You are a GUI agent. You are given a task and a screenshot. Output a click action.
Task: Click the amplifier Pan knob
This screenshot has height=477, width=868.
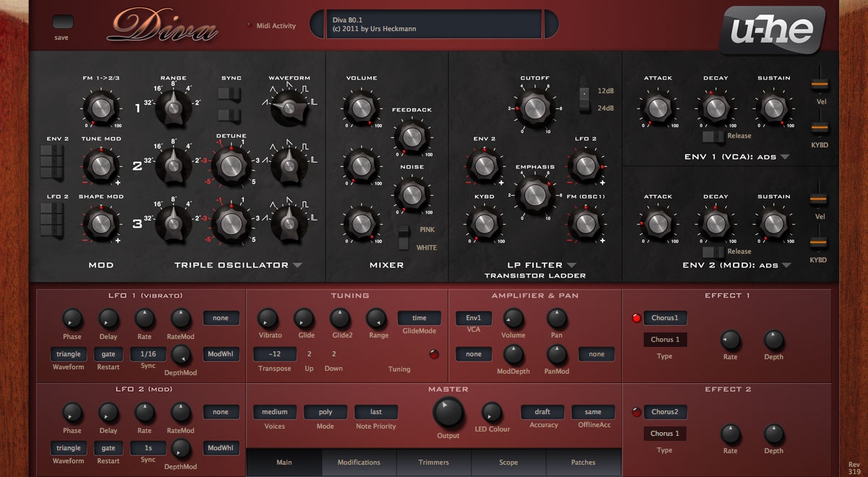(556, 319)
